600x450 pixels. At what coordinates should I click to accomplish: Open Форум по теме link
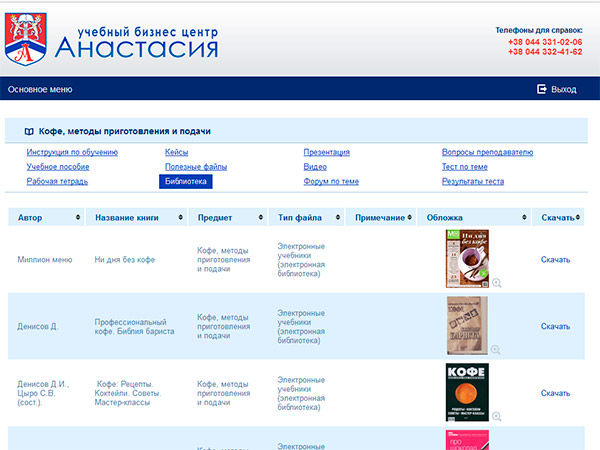pos(330,182)
